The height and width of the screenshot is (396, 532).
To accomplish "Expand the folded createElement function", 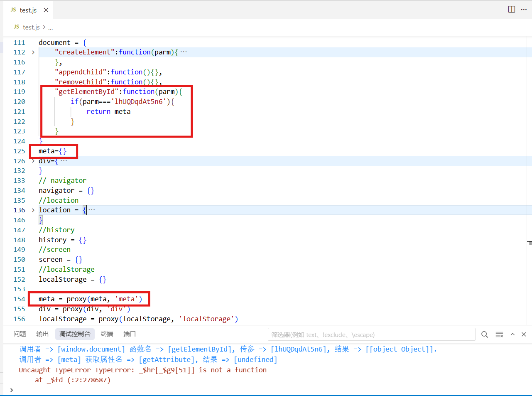I will point(33,52).
